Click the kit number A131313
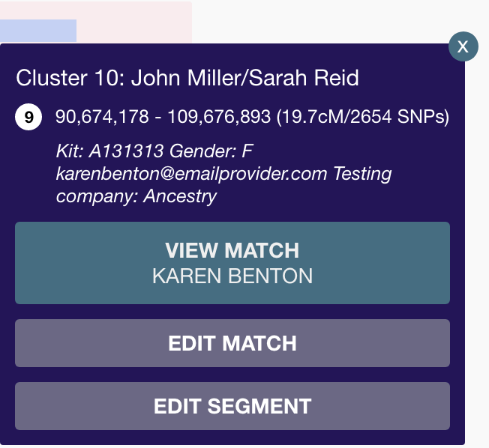The height and width of the screenshot is (448, 489). [x=126, y=151]
